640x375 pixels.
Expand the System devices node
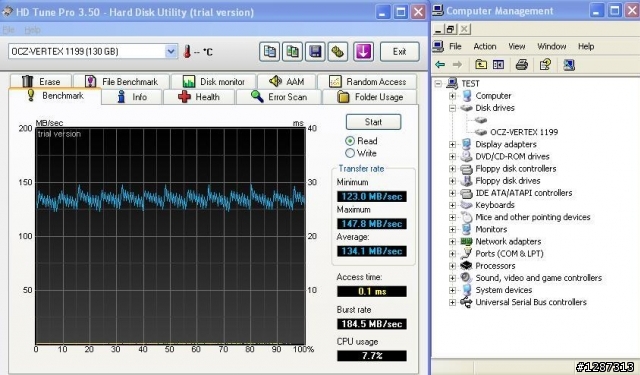point(452,290)
